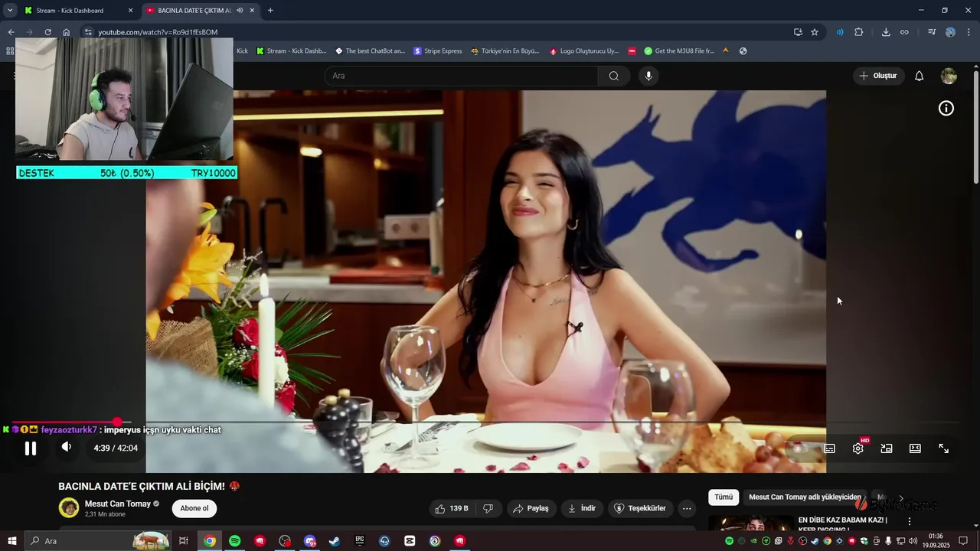Image resolution: width=980 pixels, height=551 pixels.
Task: Click the İndir download button
Action: pyautogui.click(x=581, y=508)
